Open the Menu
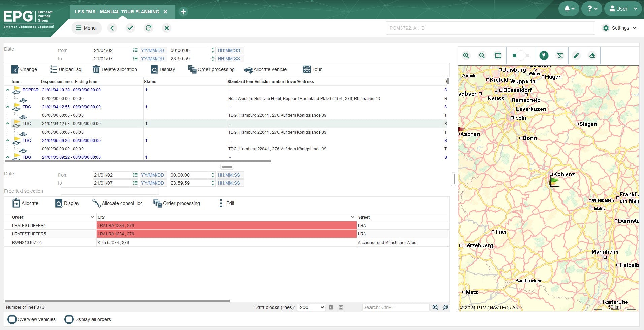 click(x=86, y=28)
